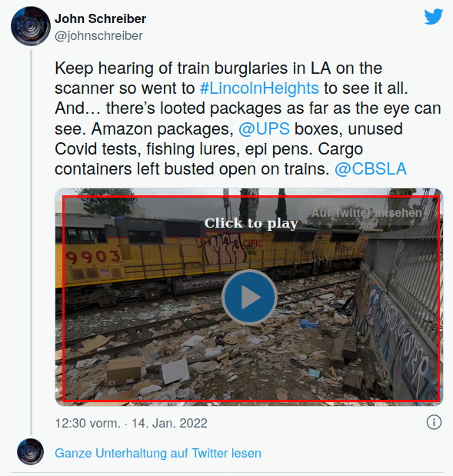Click locomotive number 9903 in the video preview
Image resolution: width=453 pixels, height=476 pixels.
coord(93,257)
